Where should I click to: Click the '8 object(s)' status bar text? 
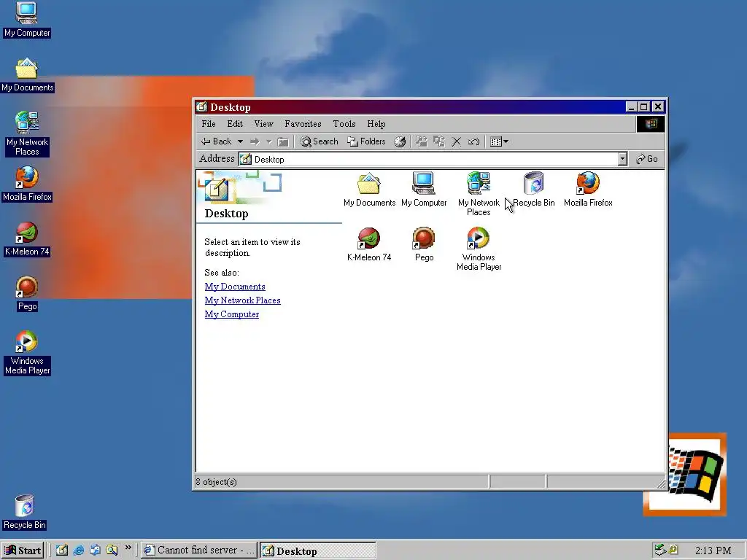[216, 482]
